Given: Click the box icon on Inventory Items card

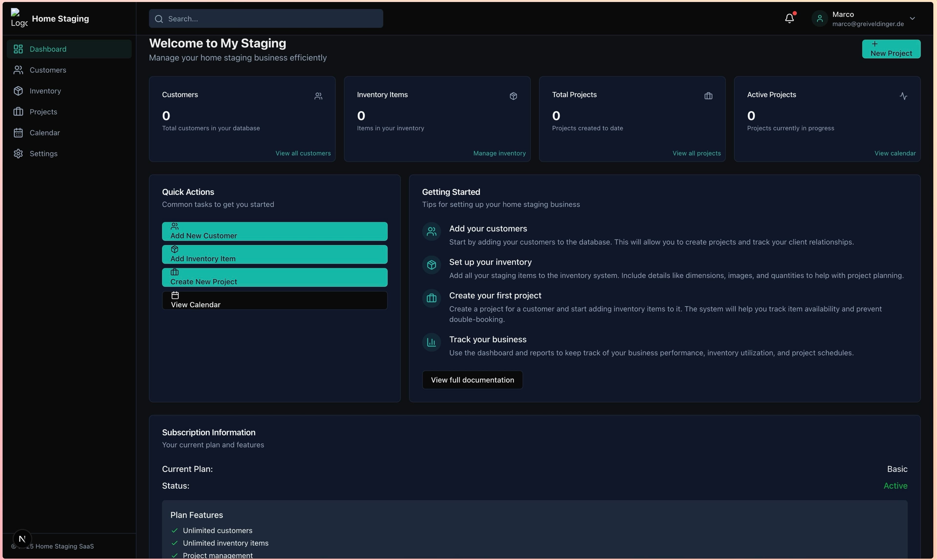Looking at the screenshot, I should click(513, 96).
